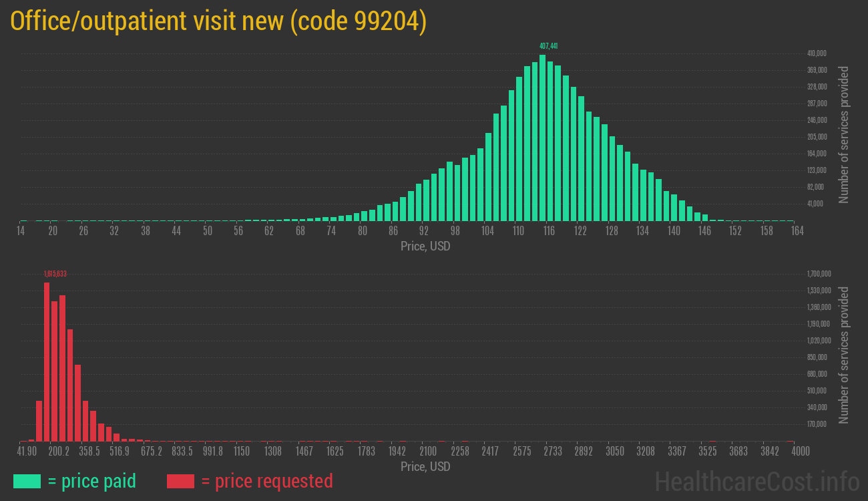Screen dimensions: 868x501
Task: Click "Price, USD" under the green chart
Action: (x=425, y=246)
